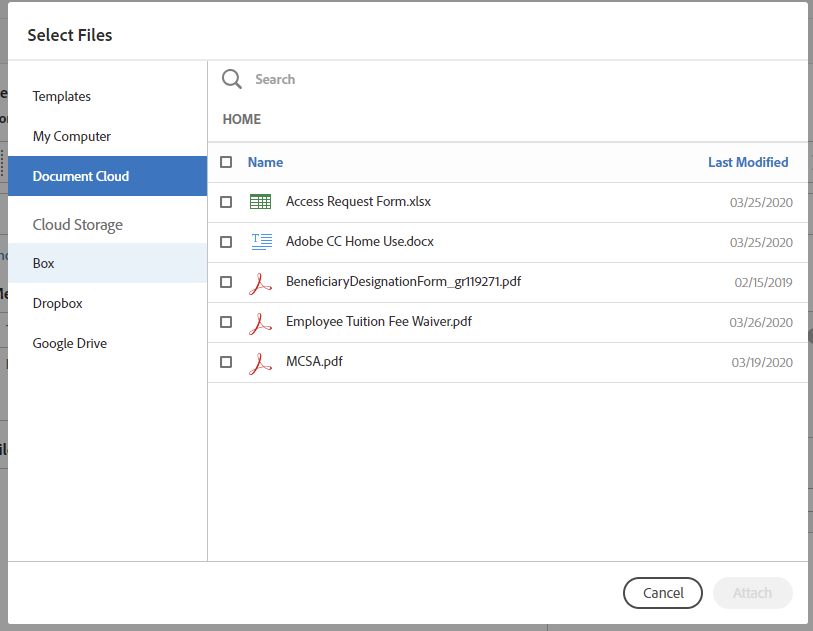Click the PDF icon for Employee Tuition Fee Waiver
Screen dimensions: 813x631
coord(261,322)
